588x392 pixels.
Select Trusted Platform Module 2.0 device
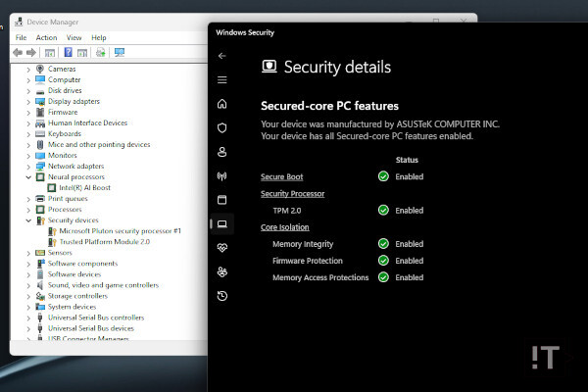point(104,241)
